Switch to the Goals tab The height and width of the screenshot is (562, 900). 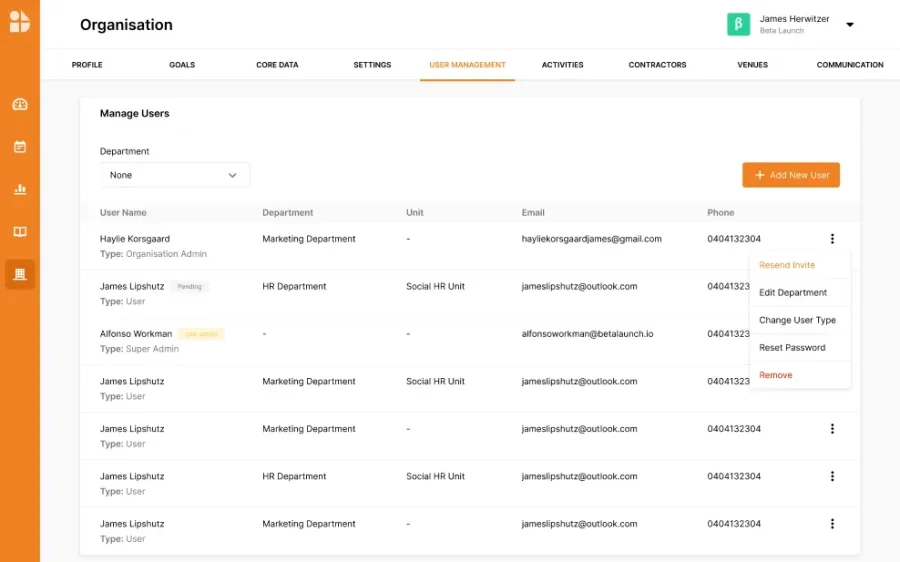click(x=182, y=65)
